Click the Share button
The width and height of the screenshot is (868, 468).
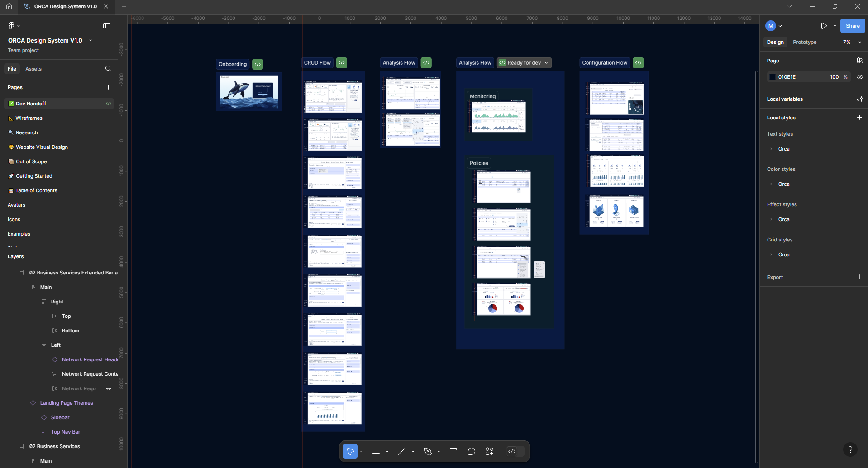852,26
